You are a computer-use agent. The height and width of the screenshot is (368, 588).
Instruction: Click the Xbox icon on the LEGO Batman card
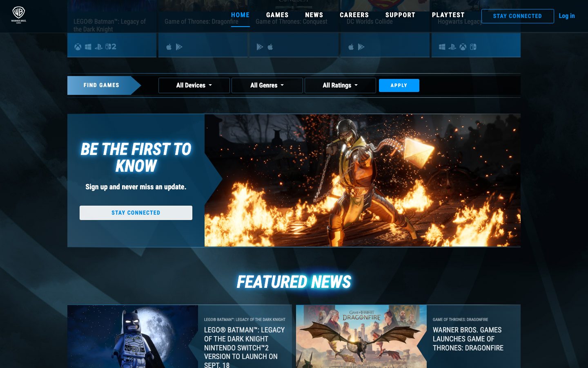point(78,47)
